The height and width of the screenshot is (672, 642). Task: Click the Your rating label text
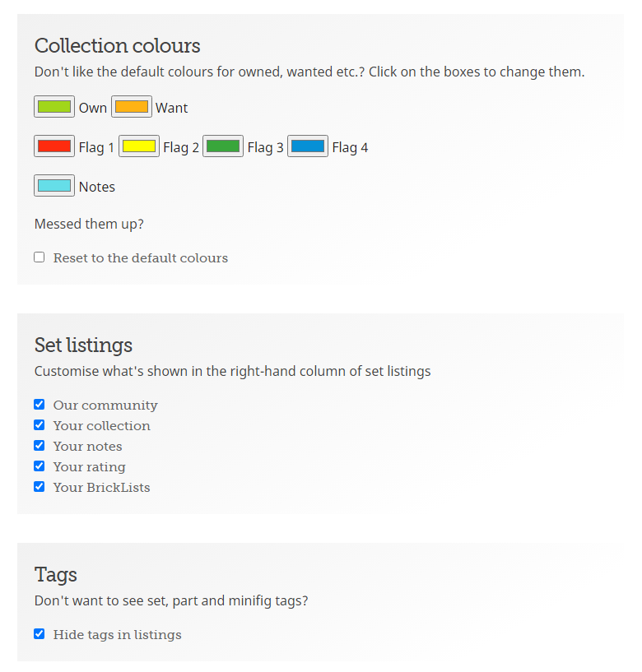90,467
